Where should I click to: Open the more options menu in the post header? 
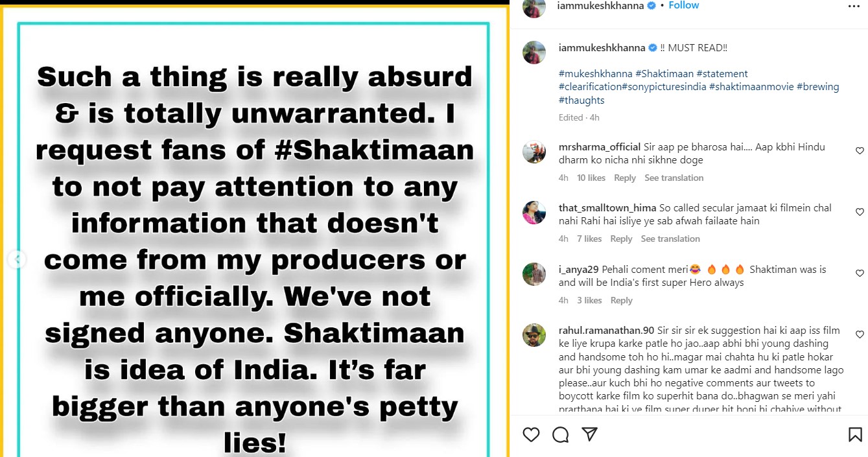[854, 6]
